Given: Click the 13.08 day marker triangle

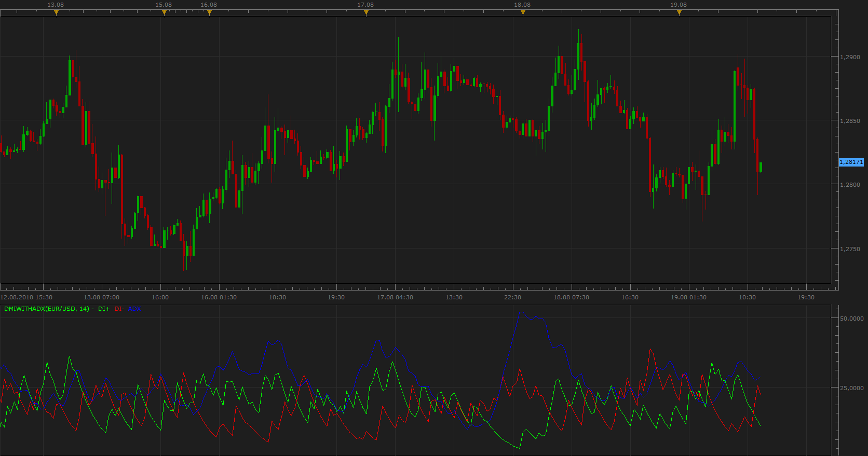Looking at the screenshot, I should click(x=56, y=13).
